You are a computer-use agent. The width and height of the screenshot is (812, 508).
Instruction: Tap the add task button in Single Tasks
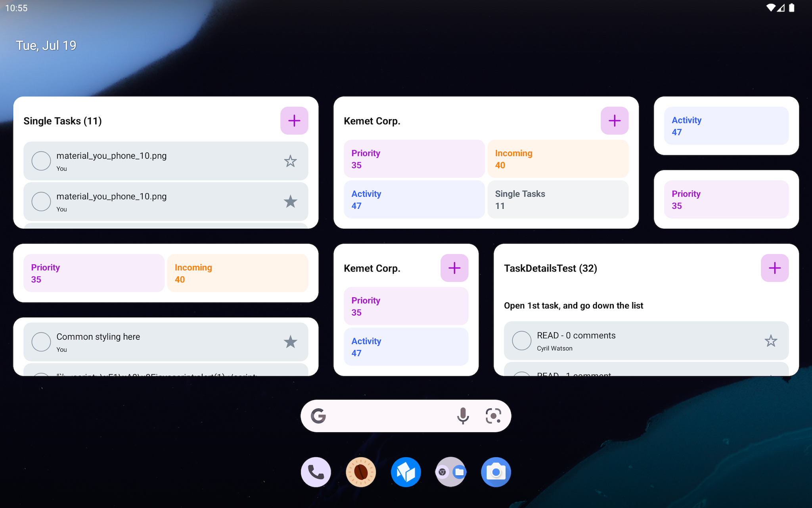295,121
